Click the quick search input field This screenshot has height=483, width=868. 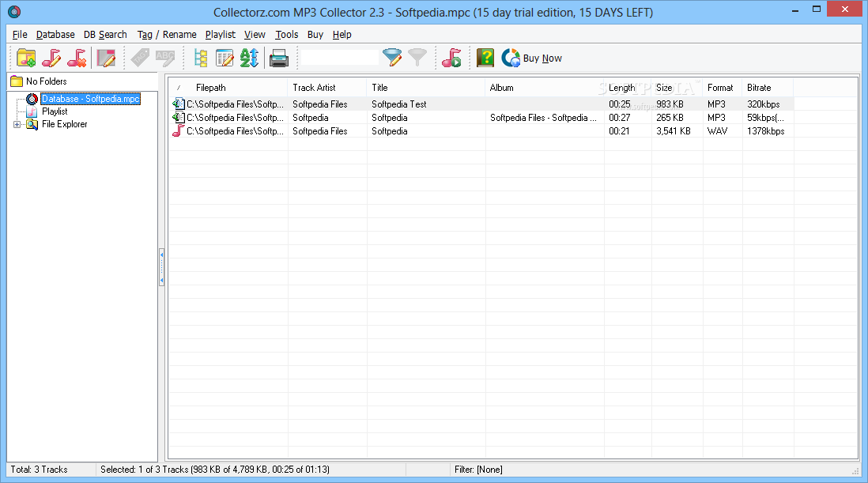340,58
